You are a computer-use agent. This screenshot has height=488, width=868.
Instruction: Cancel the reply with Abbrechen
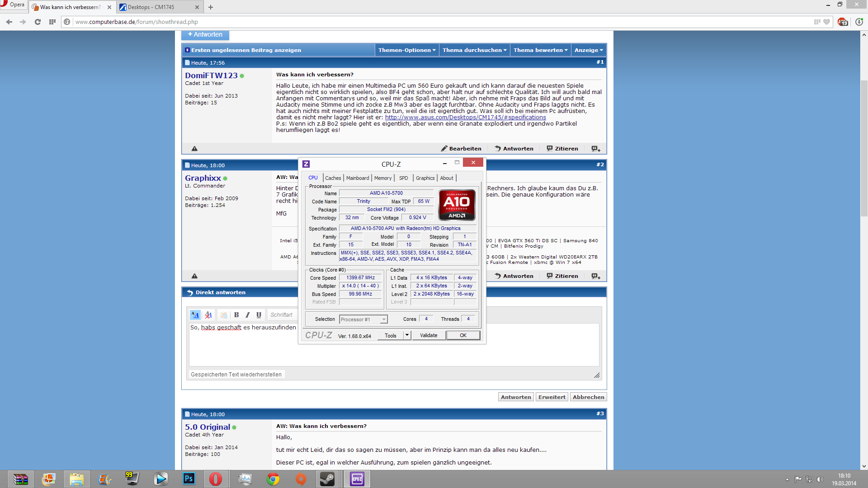point(588,397)
